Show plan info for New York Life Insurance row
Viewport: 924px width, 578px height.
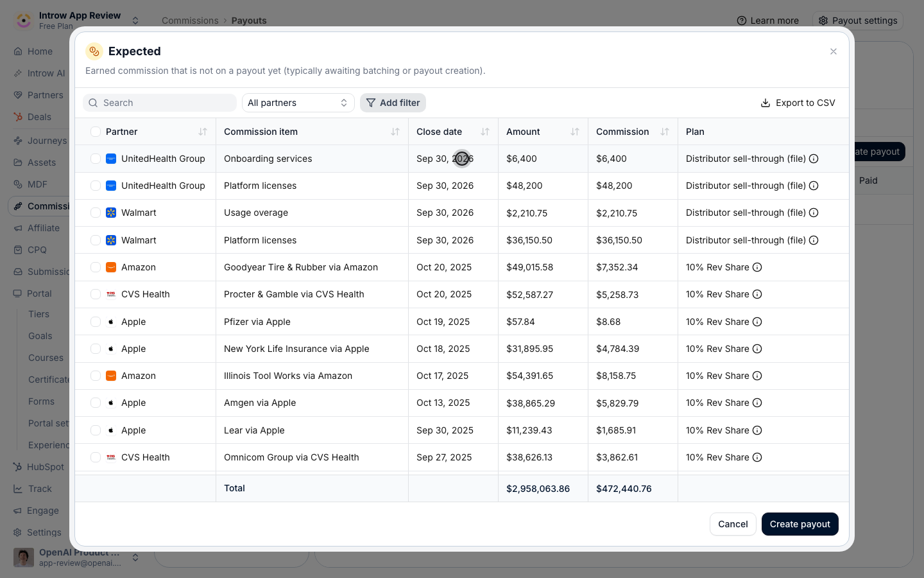pyautogui.click(x=757, y=349)
